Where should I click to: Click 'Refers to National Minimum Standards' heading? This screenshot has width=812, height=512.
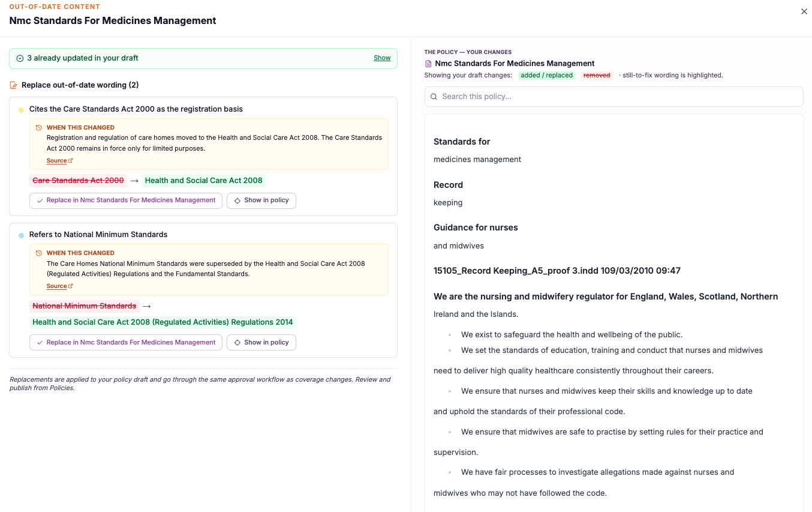click(x=98, y=235)
